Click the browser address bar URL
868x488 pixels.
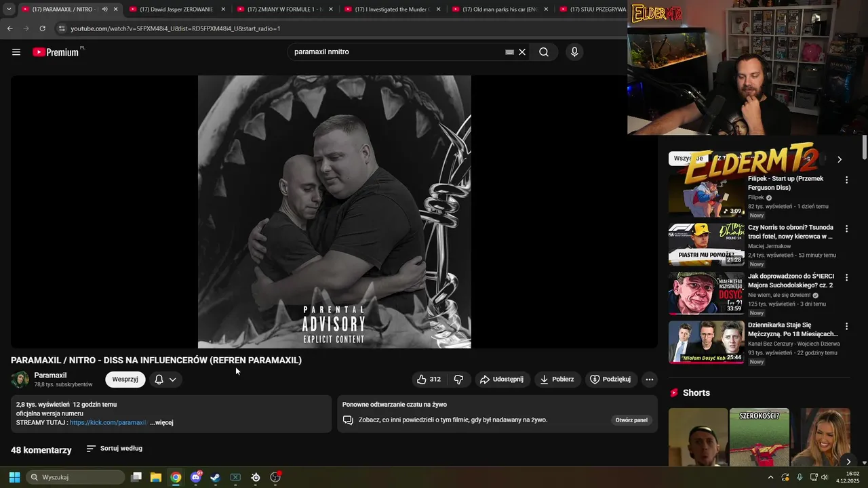pos(176,28)
